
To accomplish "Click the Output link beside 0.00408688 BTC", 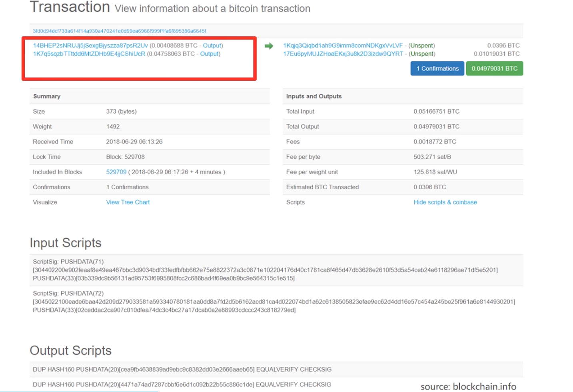I will click(x=212, y=46).
